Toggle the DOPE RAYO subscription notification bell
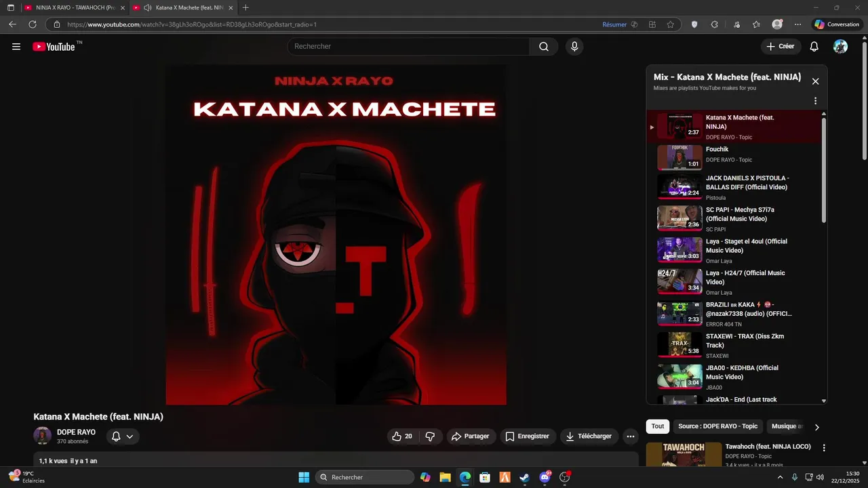The image size is (868, 488). (122, 436)
